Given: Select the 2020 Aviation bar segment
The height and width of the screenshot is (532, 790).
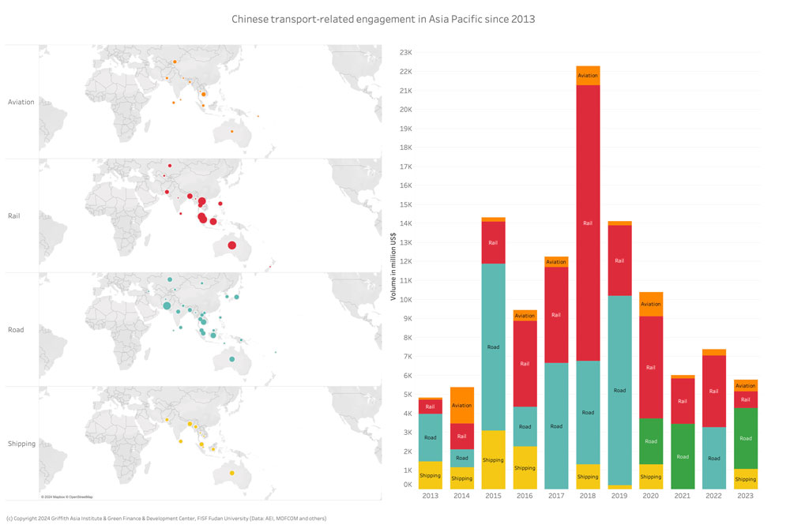Looking at the screenshot, I should point(651,304).
